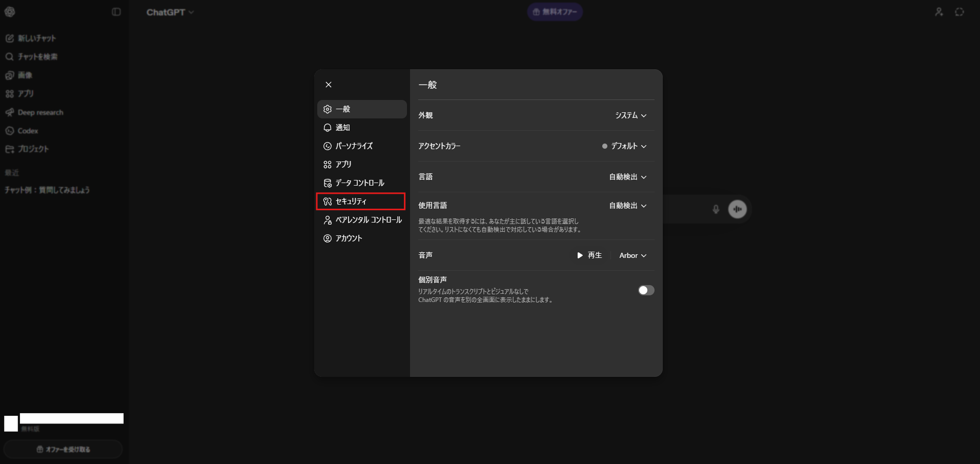Screen dimensions: 980x464
Task: Click the 無料オファー button at top
Action: [x=555, y=12]
